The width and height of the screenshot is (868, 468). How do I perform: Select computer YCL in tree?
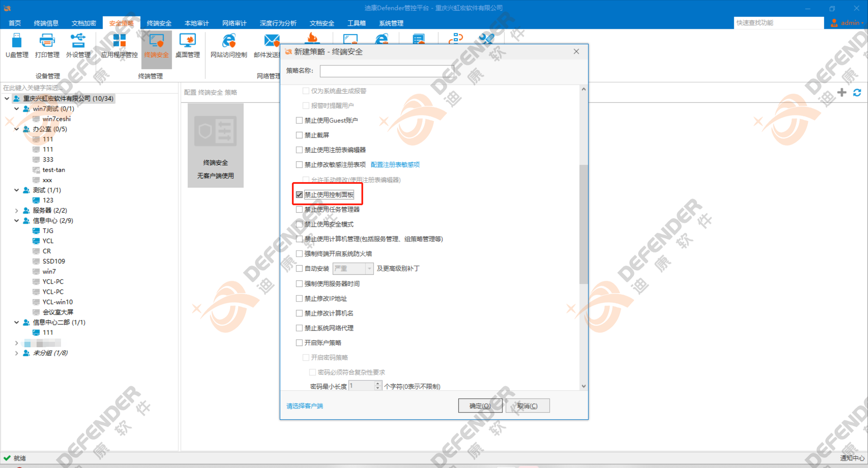pos(48,241)
